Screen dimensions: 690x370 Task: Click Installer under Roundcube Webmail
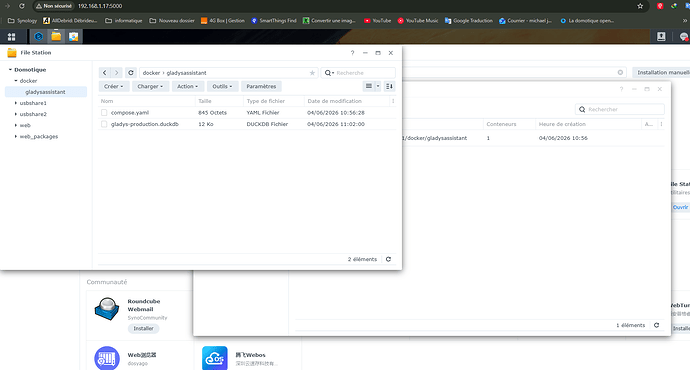(143, 328)
